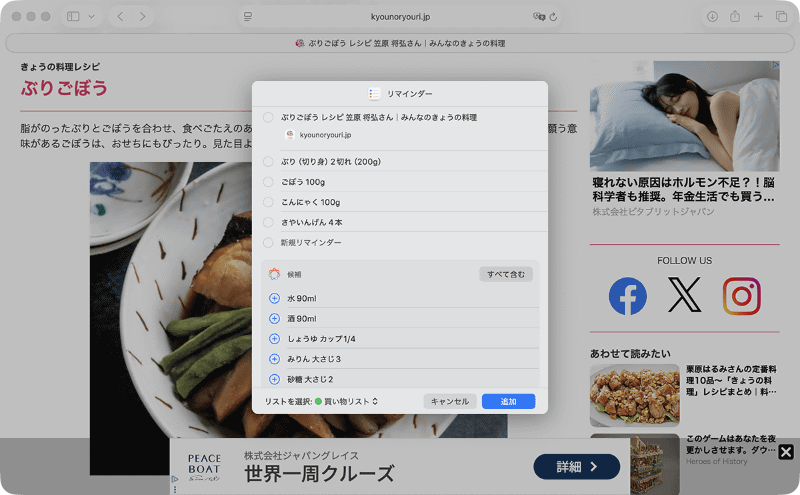Select the こんにゃく 100g text
The image size is (800, 495).
pyautogui.click(x=311, y=203)
